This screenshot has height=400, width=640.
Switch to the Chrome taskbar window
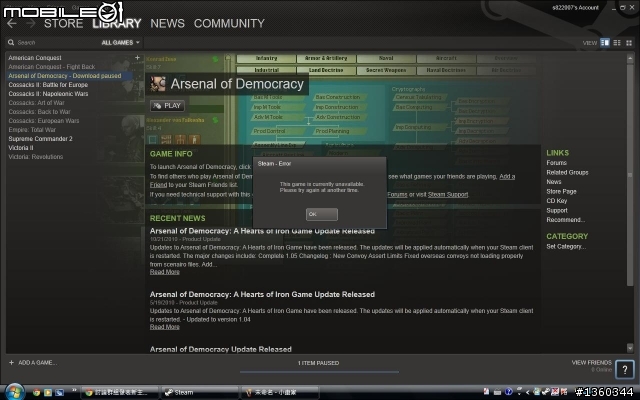(x=120, y=392)
